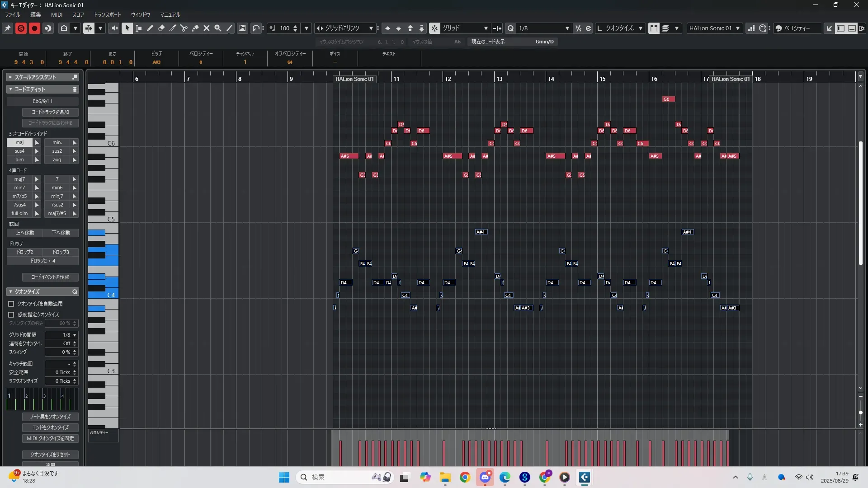868x488 pixels.
Task: Open the トランスポート menu
Action: [107, 14]
